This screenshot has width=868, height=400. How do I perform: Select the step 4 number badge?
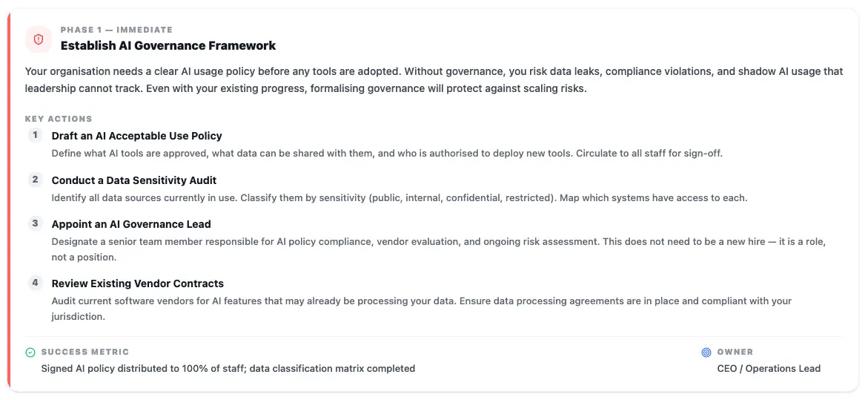tap(36, 283)
